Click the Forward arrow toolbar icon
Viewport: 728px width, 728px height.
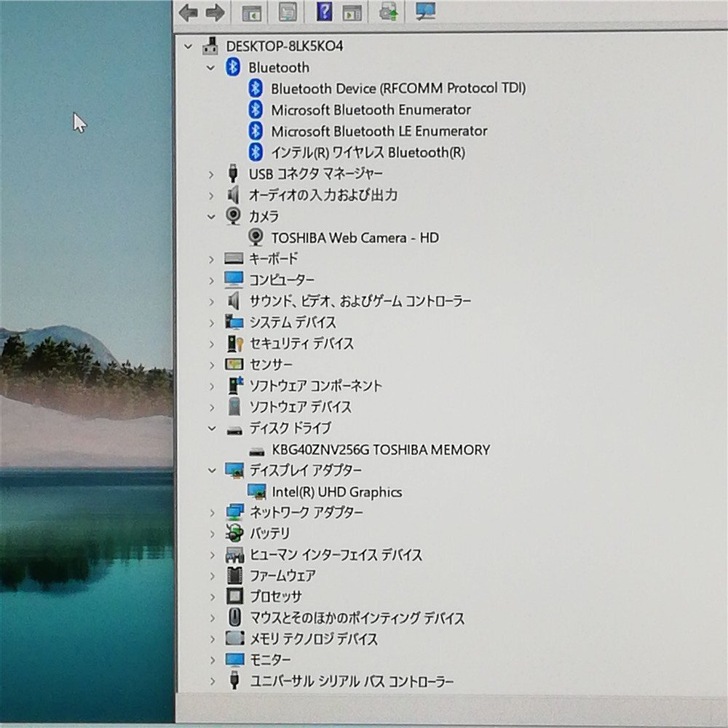[x=215, y=12]
